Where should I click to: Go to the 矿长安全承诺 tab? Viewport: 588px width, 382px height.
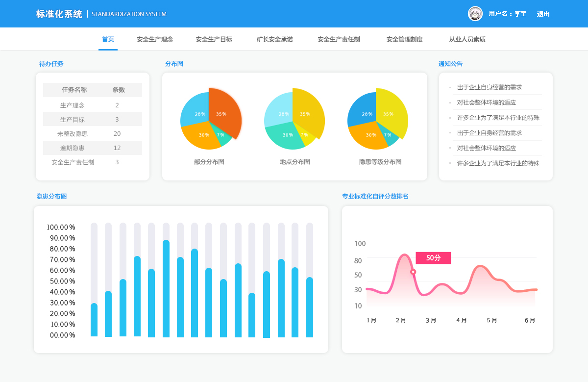(274, 39)
